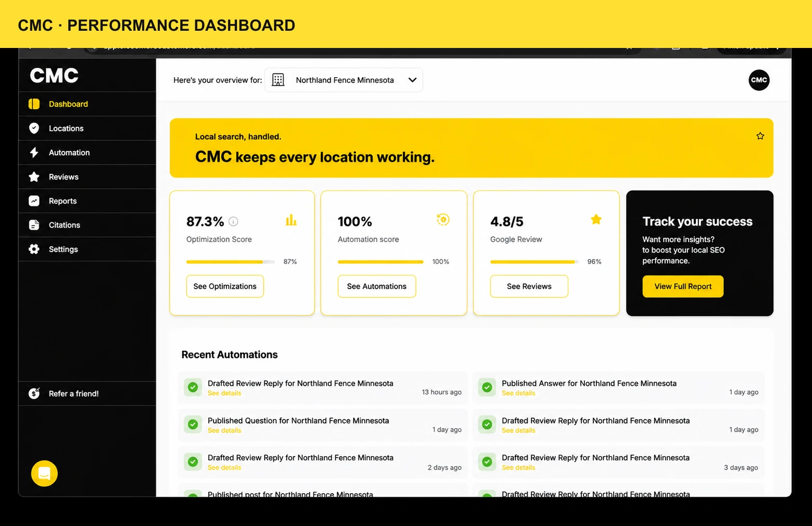This screenshot has height=526, width=812.
Task: Open the Locations menu item
Action: (x=87, y=128)
